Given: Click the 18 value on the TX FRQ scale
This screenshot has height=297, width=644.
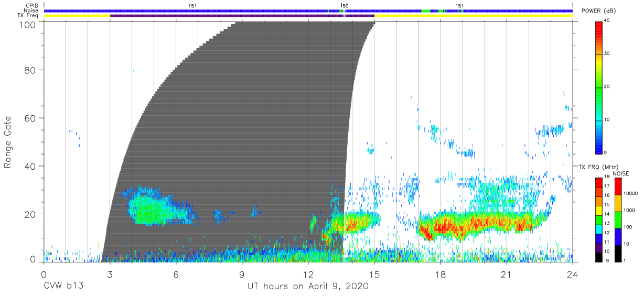Looking at the screenshot, I should pyautogui.click(x=607, y=178).
